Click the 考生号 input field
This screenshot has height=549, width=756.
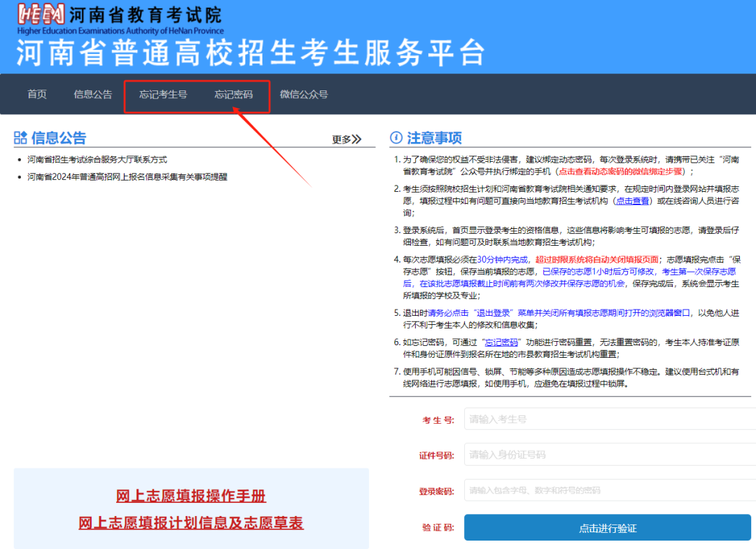[608, 419]
